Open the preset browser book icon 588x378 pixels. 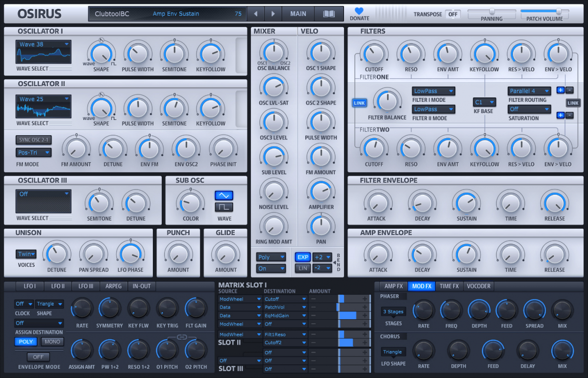(x=329, y=14)
